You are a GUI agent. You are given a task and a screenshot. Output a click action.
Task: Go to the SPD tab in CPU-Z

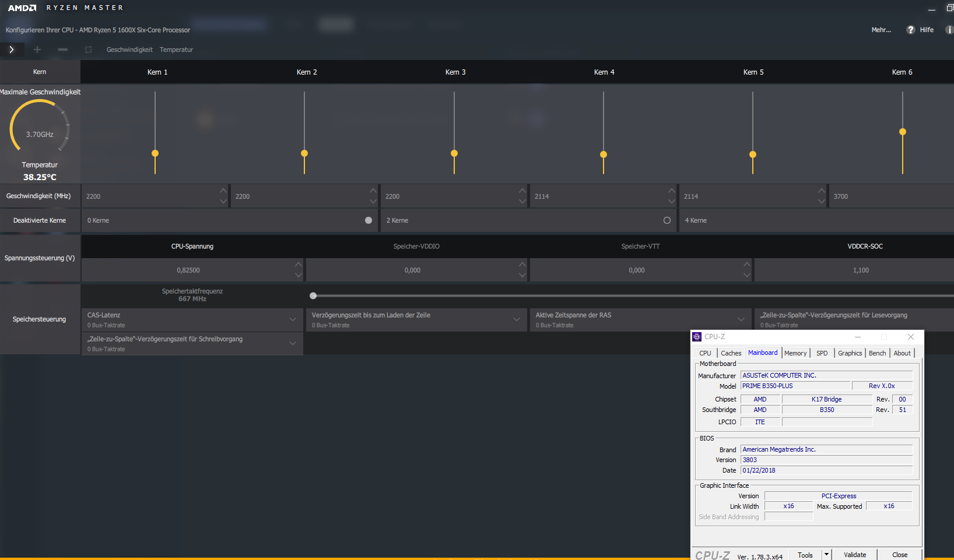822,353
